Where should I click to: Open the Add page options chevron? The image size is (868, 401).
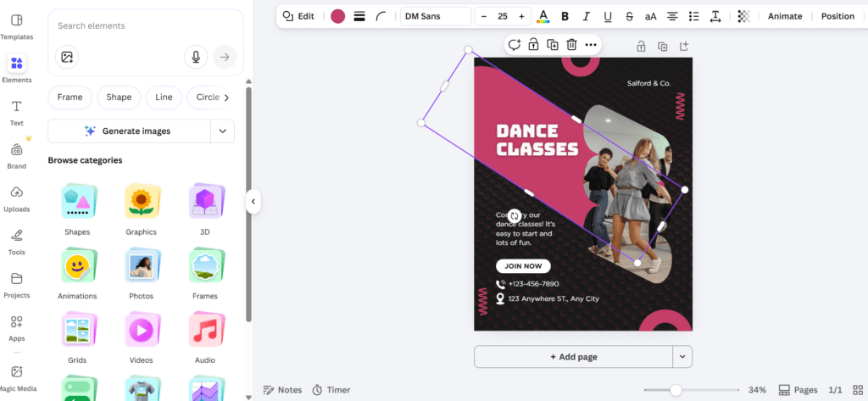tap(682, 357)
